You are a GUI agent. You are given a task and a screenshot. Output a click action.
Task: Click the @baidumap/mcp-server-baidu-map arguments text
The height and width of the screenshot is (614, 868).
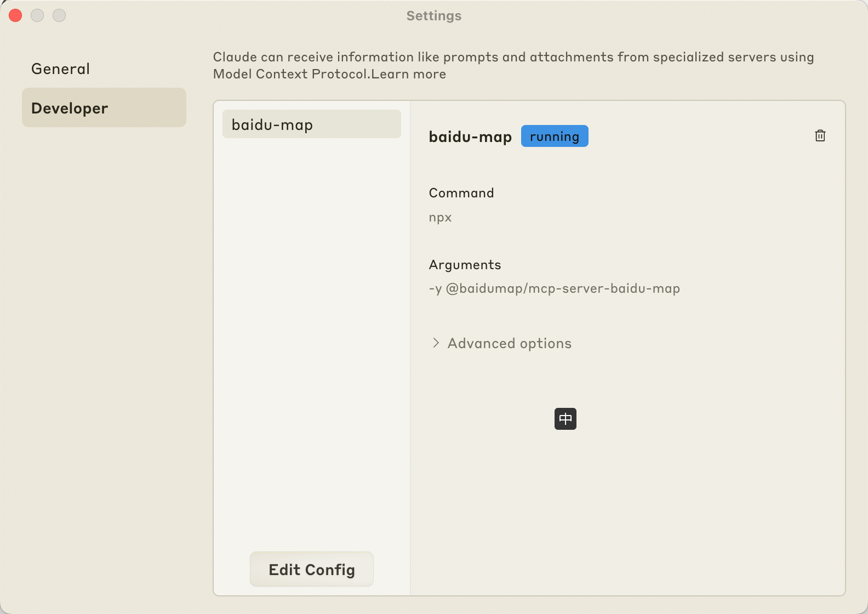point(555,288)
